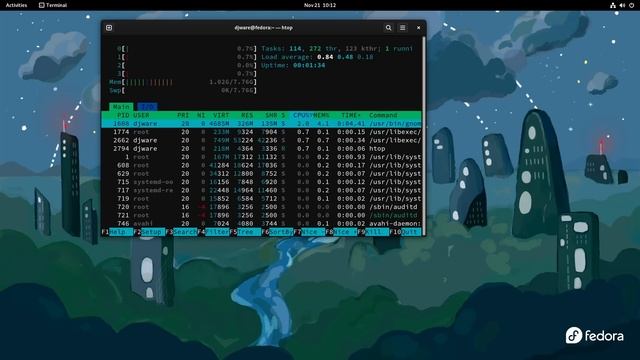This screenshot has height=360, width=640.
Task: Click the F9 Kill function key
Action: [x=373, y=232]
